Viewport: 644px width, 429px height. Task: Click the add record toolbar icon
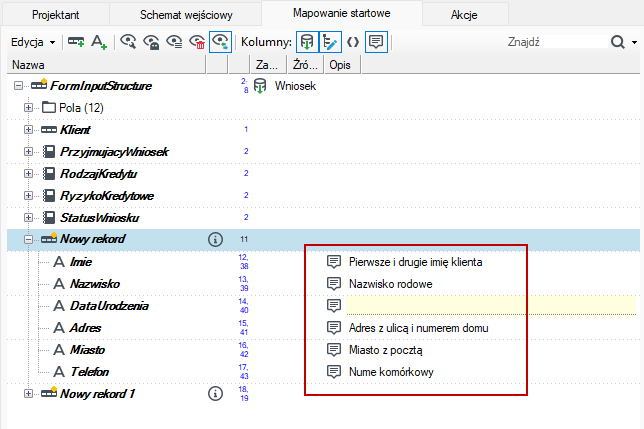click(x=76, y=42)
